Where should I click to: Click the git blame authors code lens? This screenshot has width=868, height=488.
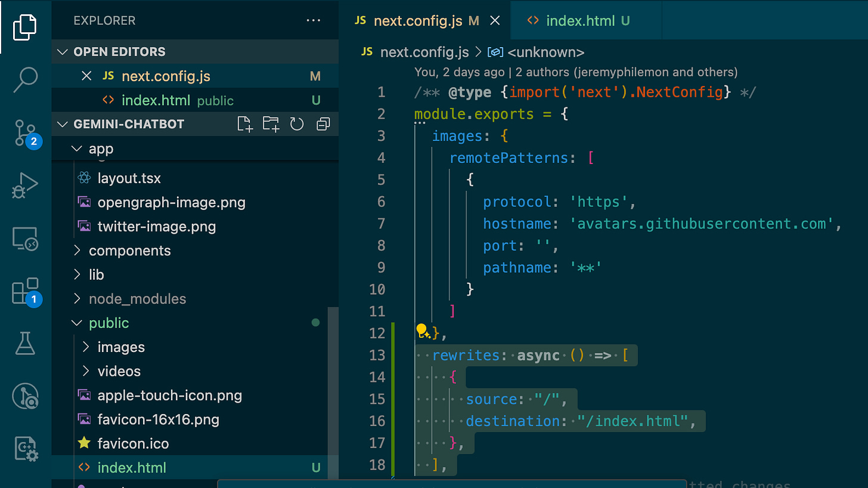576,72
